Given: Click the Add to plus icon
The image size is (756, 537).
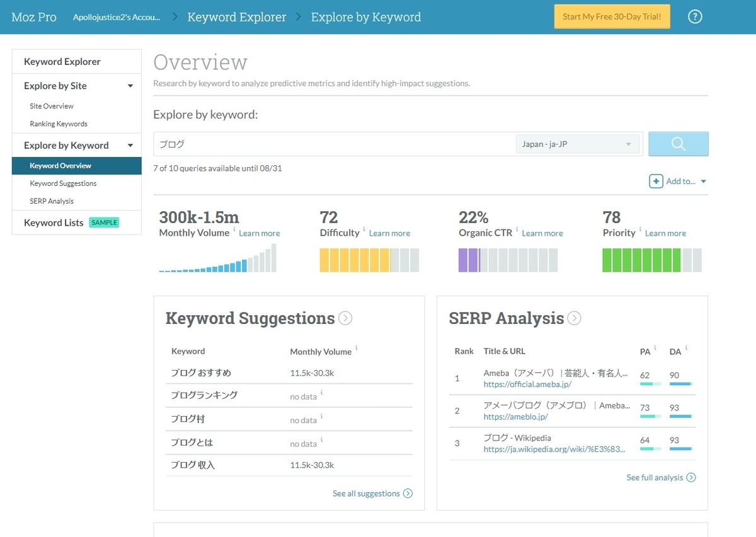Looking at the screenshot, I should (x=656, y=181).
